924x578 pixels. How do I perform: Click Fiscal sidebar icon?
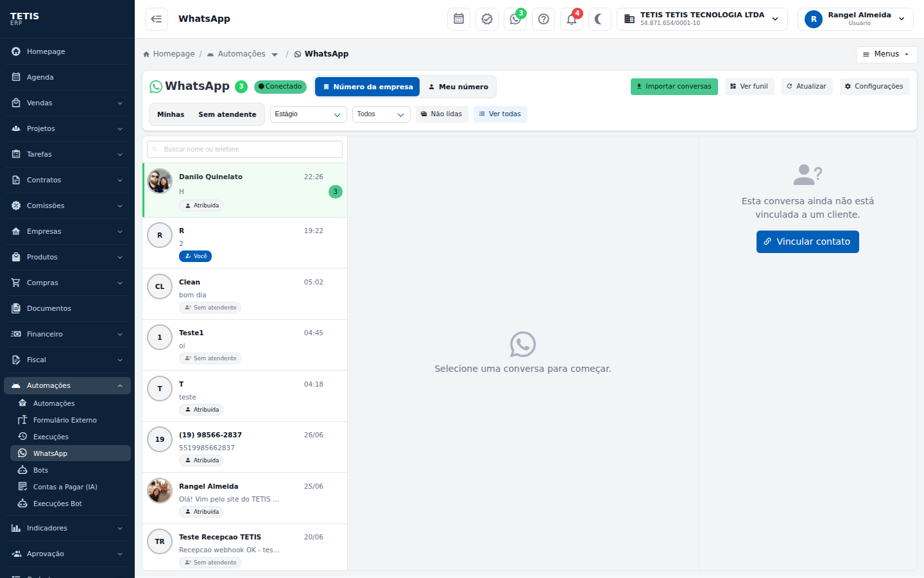click(x=16, y=360)
